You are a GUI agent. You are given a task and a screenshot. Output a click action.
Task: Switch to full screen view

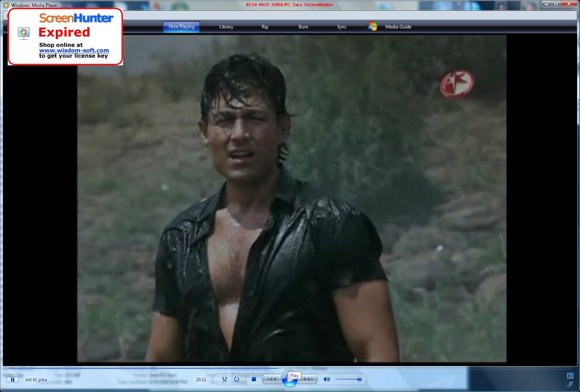coord(570,376)
